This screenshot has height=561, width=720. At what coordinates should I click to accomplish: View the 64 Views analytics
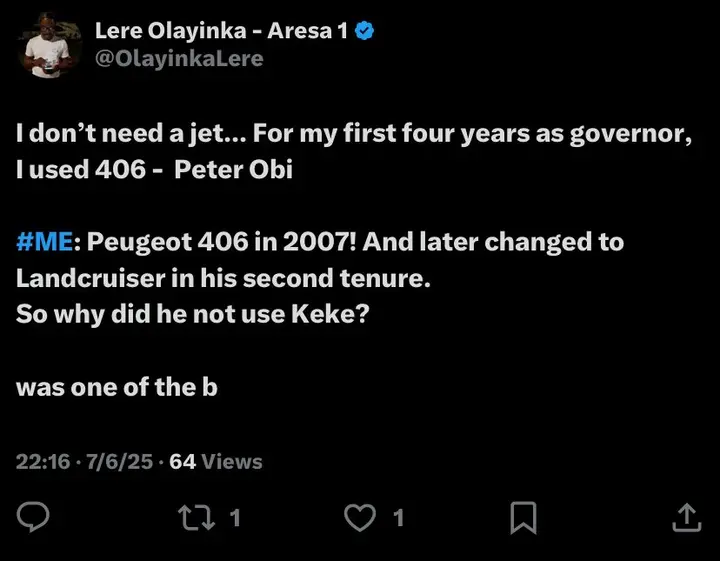click(x=216, y=461)
